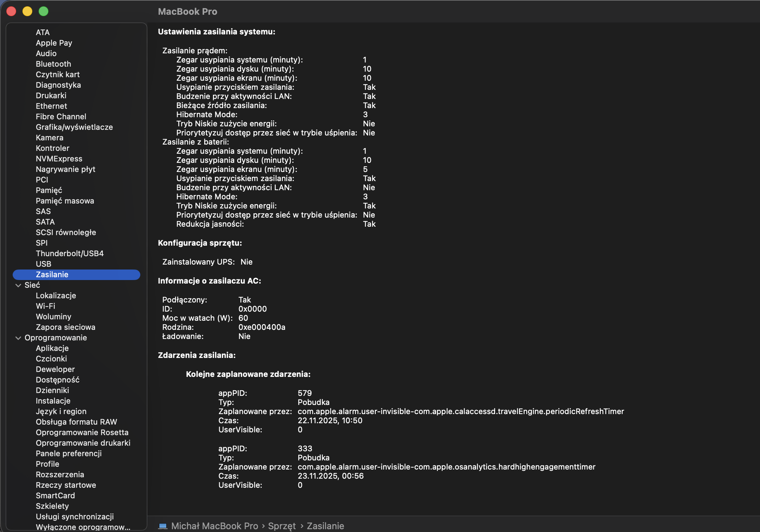The height and width of the screenshot is (532, 760).
Task: Click the yellow minimize window button
Action: click(27, 11)
